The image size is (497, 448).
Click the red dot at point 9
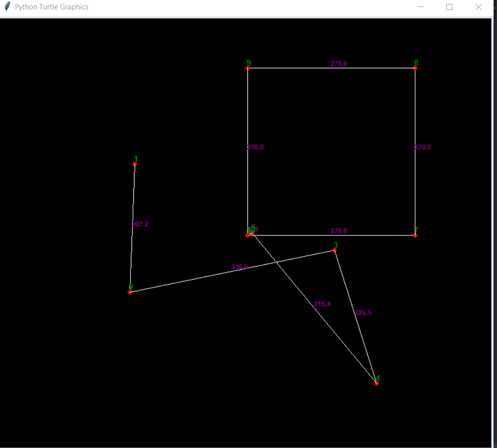(248, 68)
